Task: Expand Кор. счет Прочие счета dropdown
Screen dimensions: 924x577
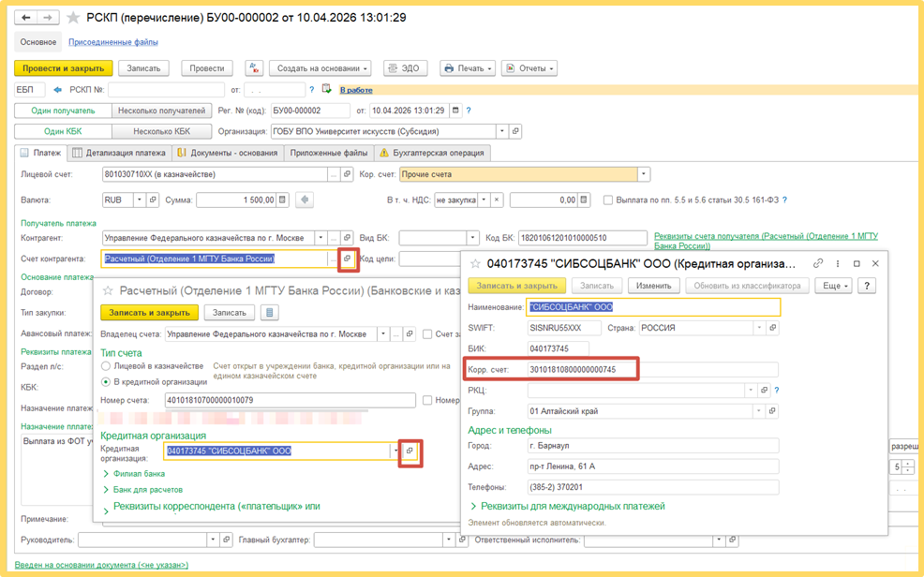Action: [644, 174]
